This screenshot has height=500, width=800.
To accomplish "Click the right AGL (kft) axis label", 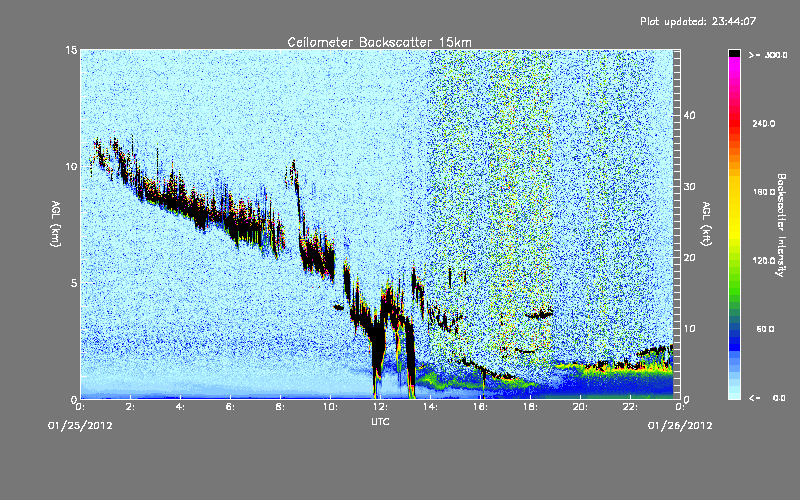I will click(707, 224).
